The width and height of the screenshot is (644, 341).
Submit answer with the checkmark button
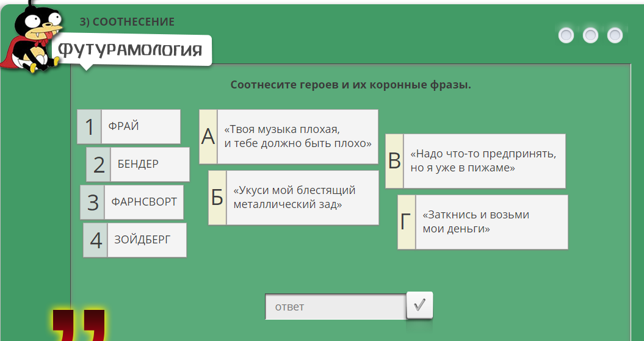click(x=420, y=305)
